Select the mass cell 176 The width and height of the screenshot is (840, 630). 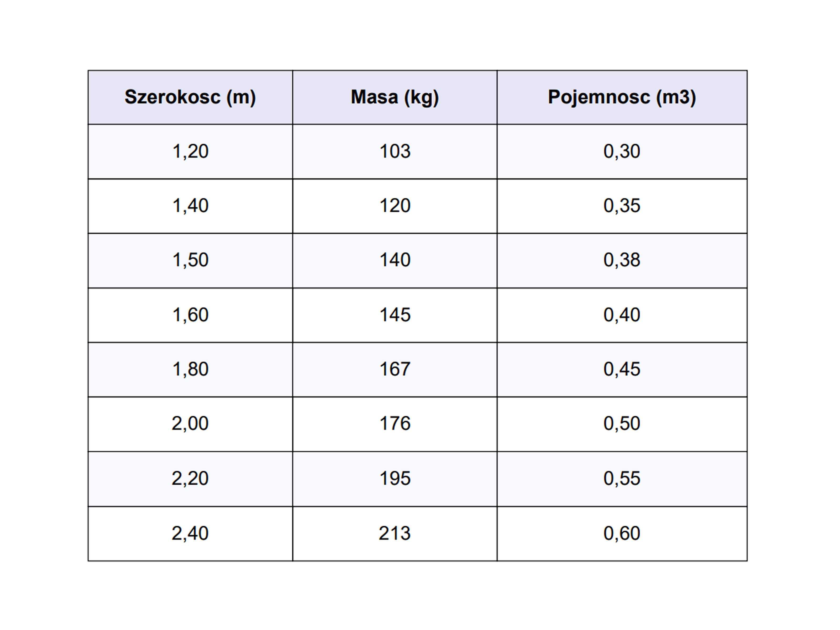click(395, 424)
